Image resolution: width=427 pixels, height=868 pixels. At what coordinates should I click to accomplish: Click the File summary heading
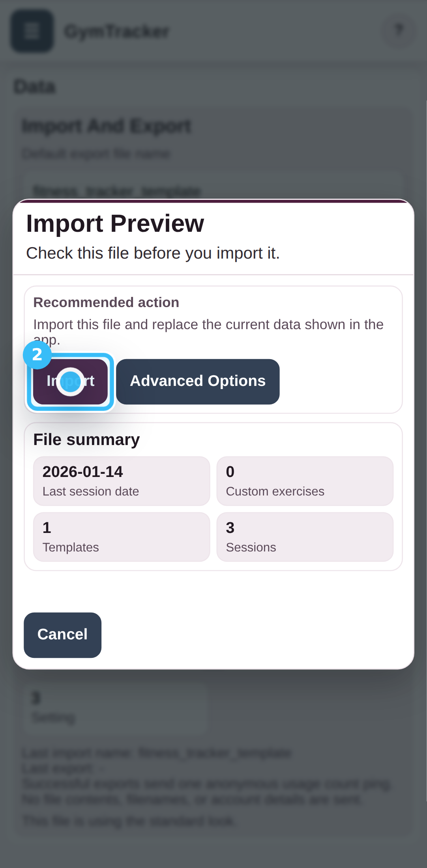click(x=86, y=440)
